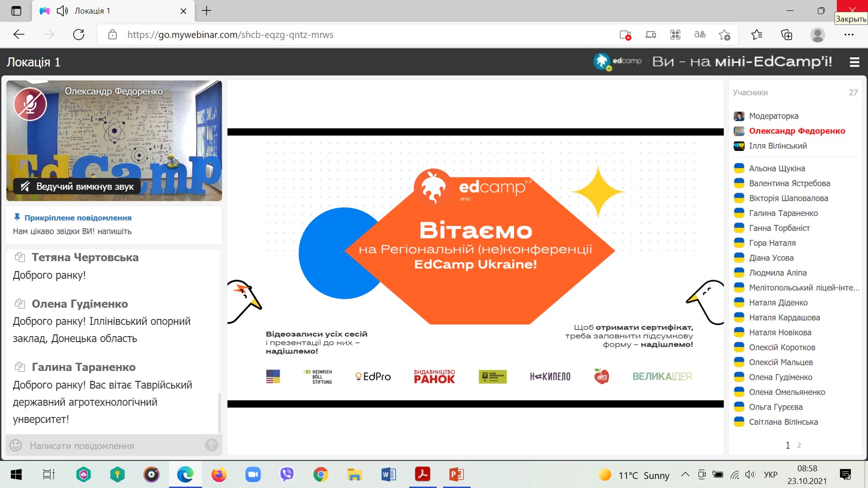Open Google Chrome from the taskbar
Screen dimensions: 868x488
[x=321, y=474]
